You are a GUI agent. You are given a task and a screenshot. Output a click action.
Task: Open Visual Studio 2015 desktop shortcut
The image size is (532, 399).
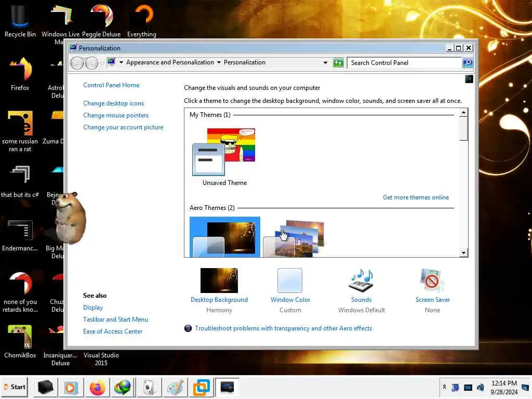pos(101,358)
